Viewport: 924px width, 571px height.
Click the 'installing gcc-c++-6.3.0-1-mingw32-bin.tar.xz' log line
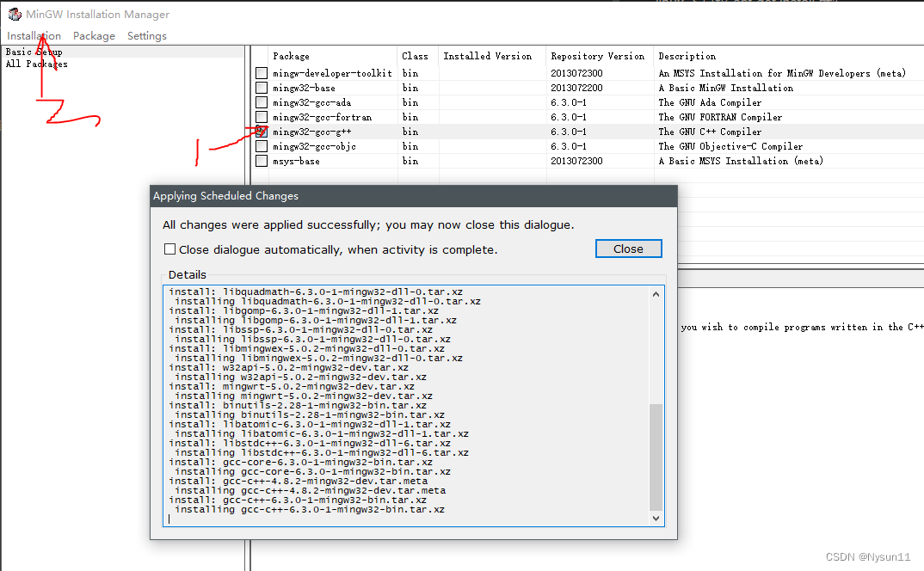[310, 509]
